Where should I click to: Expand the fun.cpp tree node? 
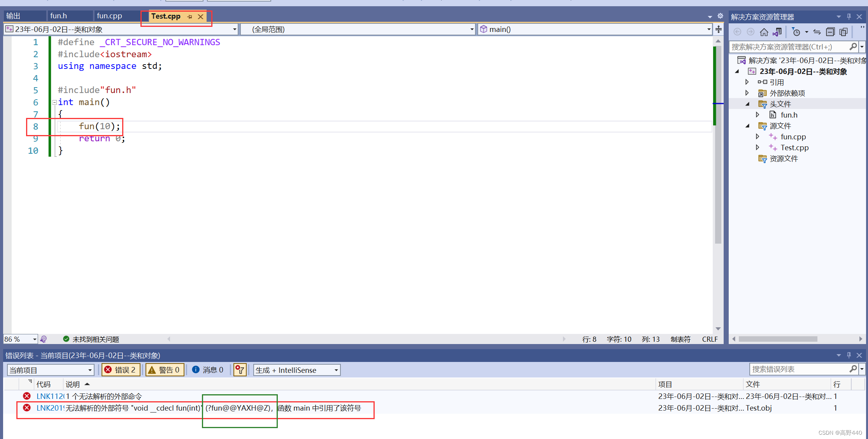tap(757, 137)
